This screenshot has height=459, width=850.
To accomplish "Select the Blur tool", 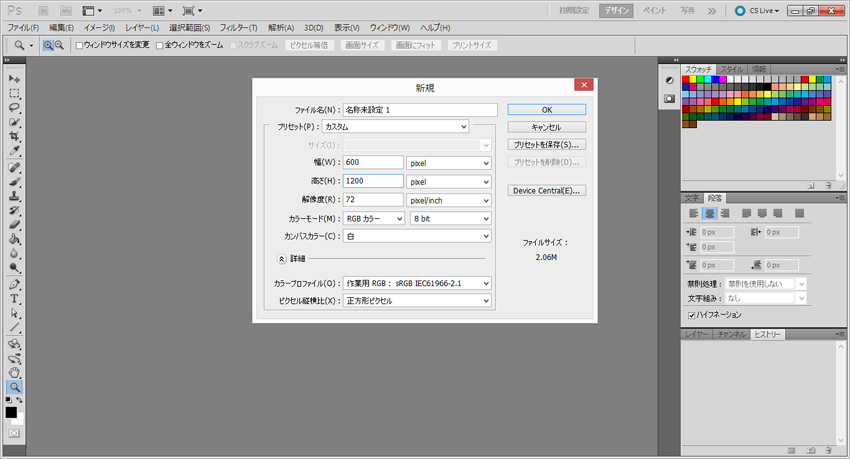I will (x=14, y=253).
